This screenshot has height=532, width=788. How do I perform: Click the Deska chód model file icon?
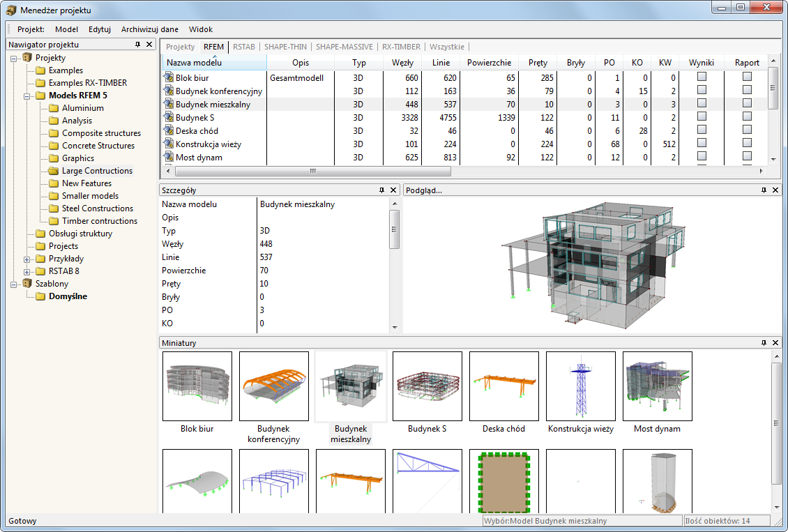coord(168,130)
